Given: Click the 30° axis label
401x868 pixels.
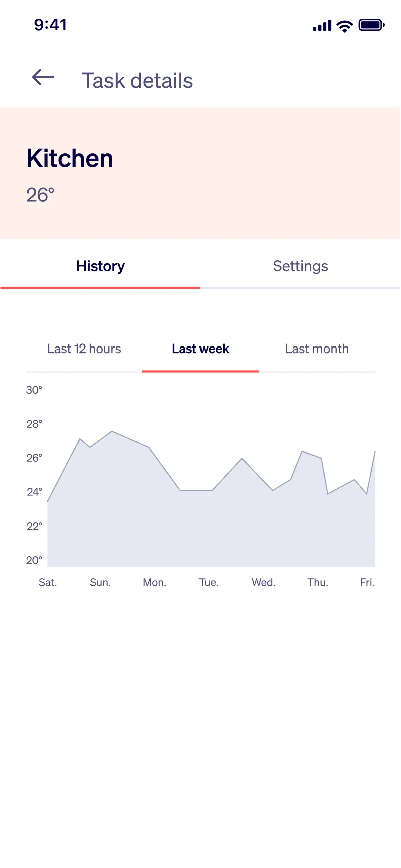Looking at the screenshot, I should coord(34,390).
